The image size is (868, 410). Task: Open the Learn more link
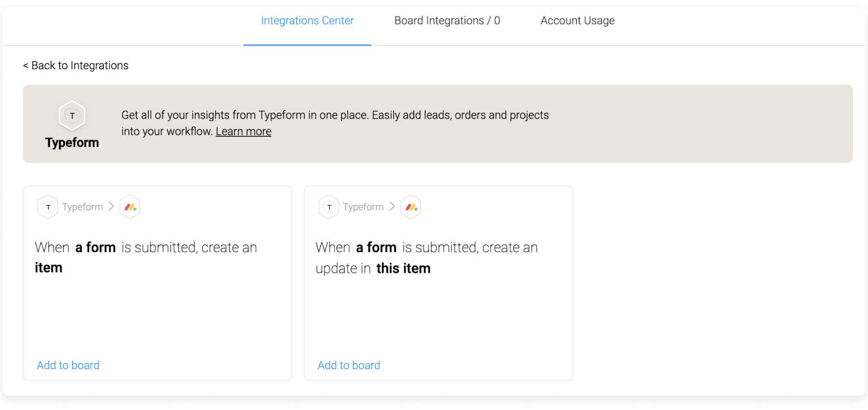[244, 132]
